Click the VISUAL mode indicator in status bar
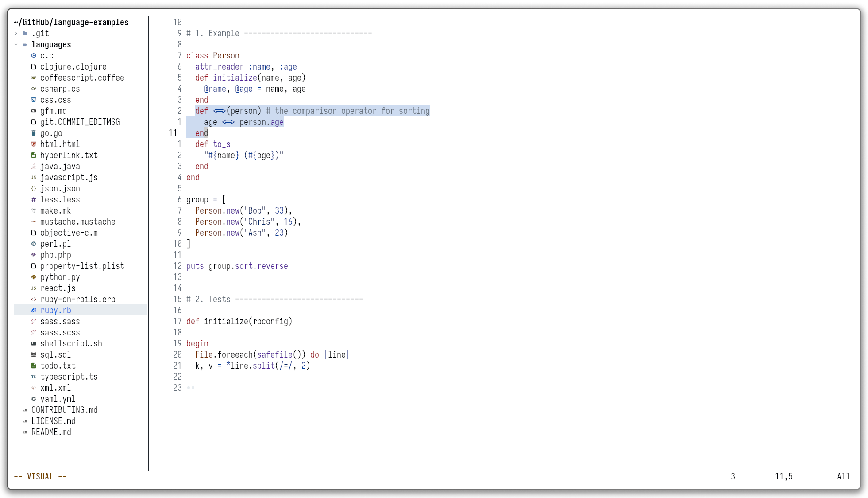868x498 pixels. [40, 476]
